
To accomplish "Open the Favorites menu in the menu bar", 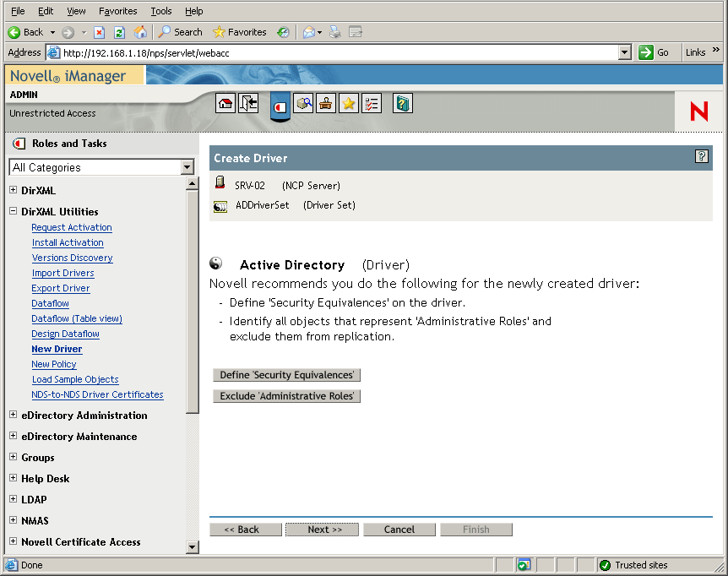I will pos(117,11).
